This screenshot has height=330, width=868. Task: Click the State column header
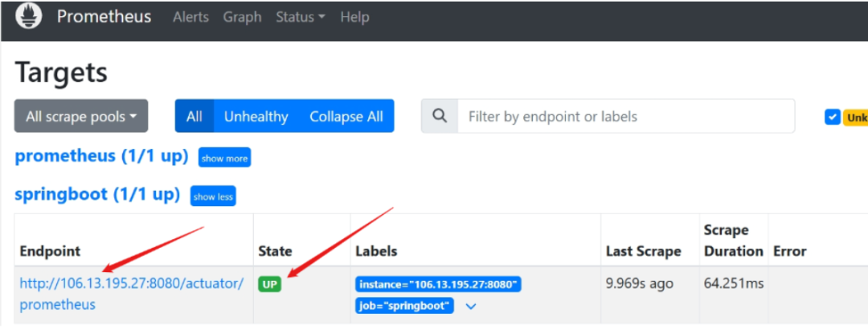point(275,251)
